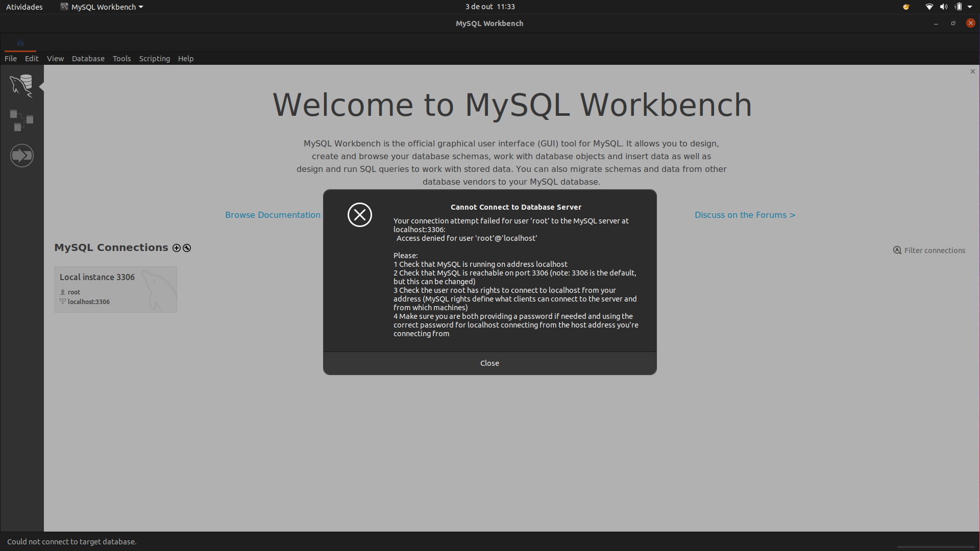980x551 pixels.
Task: Click the 'MySQL Connections' heading
Action: [111, 247]
